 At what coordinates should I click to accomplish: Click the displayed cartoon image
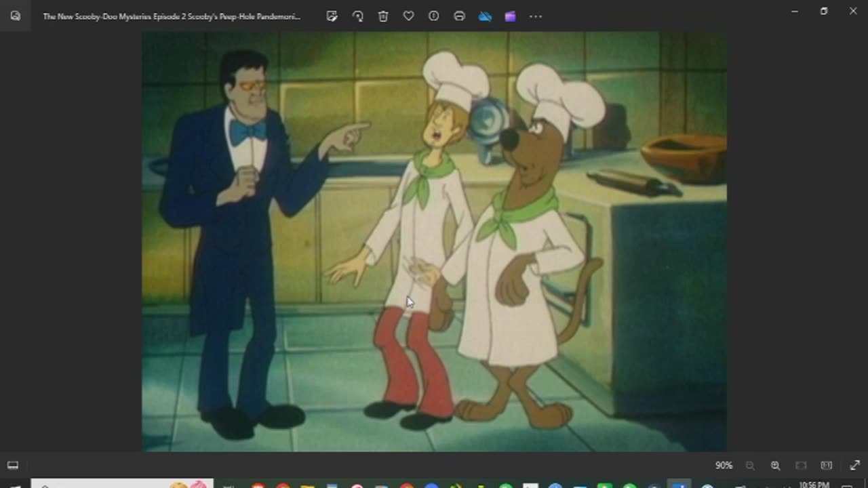[434, 241]
